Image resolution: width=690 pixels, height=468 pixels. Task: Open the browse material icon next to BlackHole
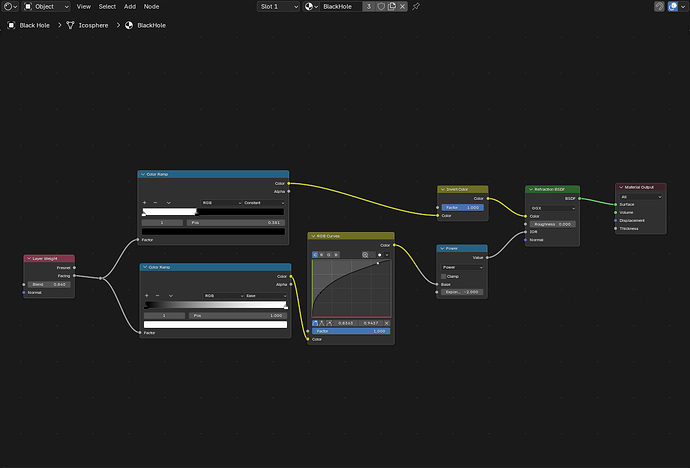pyautogui.click(x=311, y=7)
